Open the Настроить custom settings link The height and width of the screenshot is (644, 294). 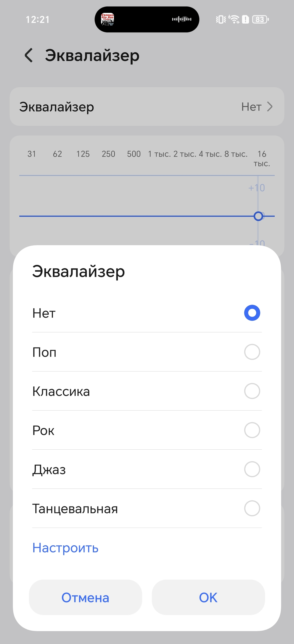coord(65,548)
